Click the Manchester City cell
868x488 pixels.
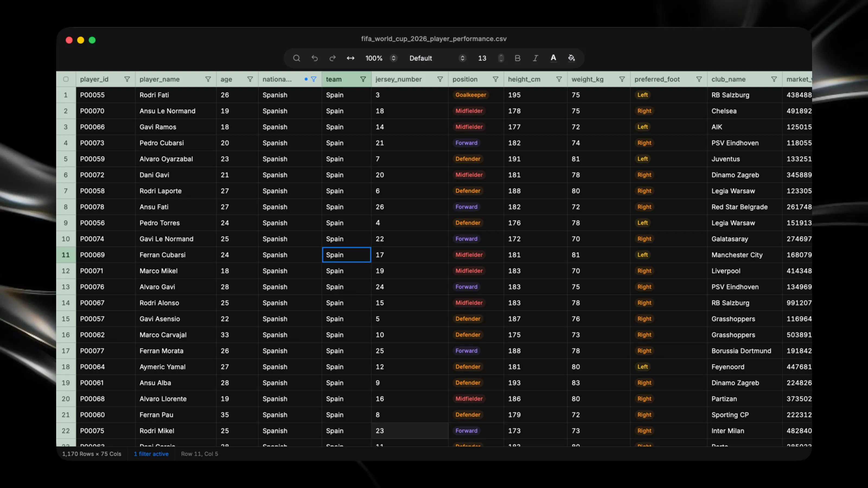pos(745,255)
